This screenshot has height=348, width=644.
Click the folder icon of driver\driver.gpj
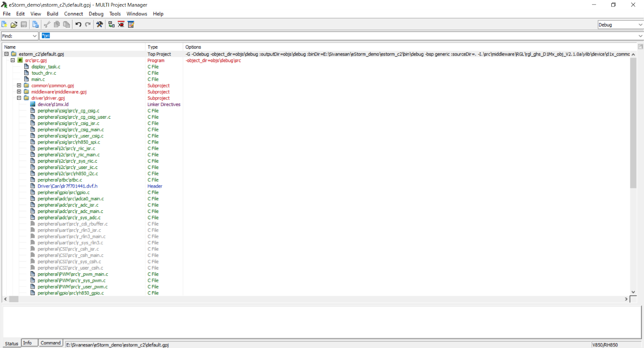coord(27,98)
